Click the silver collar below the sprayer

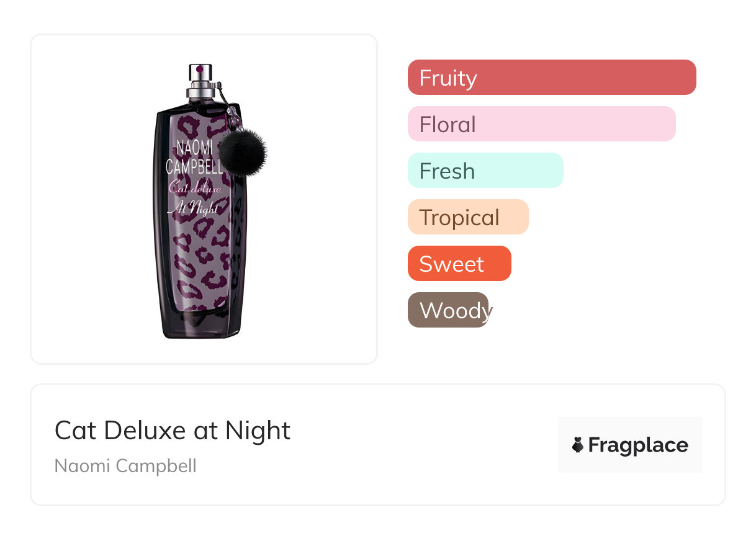(x=200, y=93)
